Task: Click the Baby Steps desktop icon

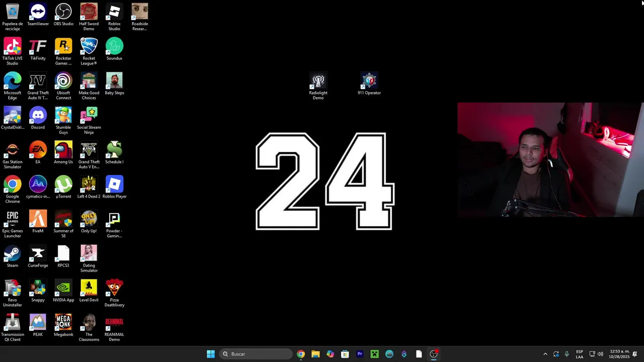Action: [x=114, y=84]
